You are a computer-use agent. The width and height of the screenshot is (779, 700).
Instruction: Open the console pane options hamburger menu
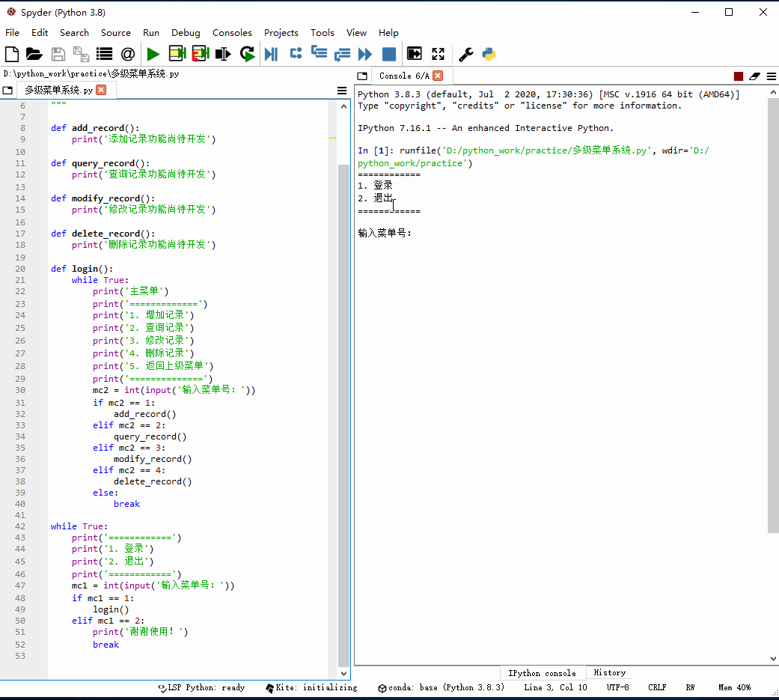771,76
